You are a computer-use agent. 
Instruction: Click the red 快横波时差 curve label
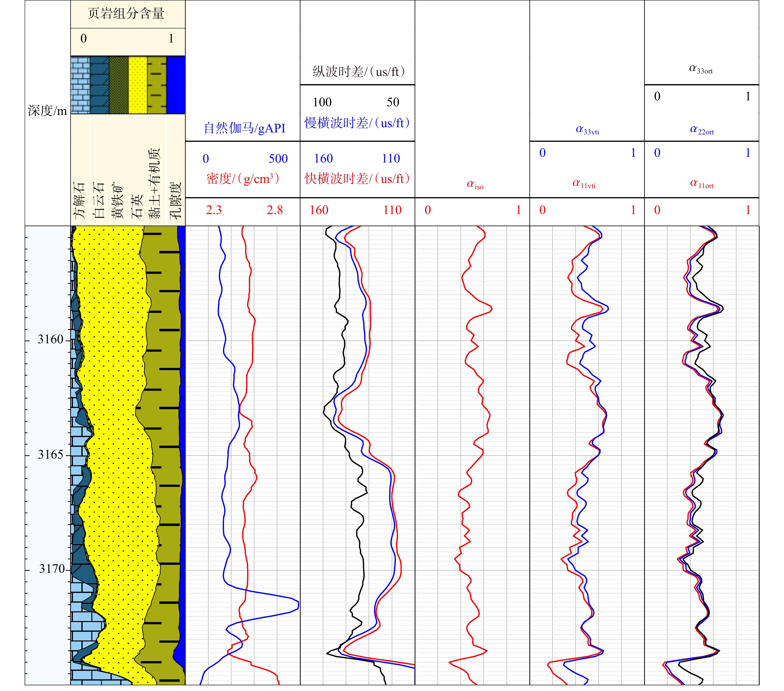click(x=357, y=179)
